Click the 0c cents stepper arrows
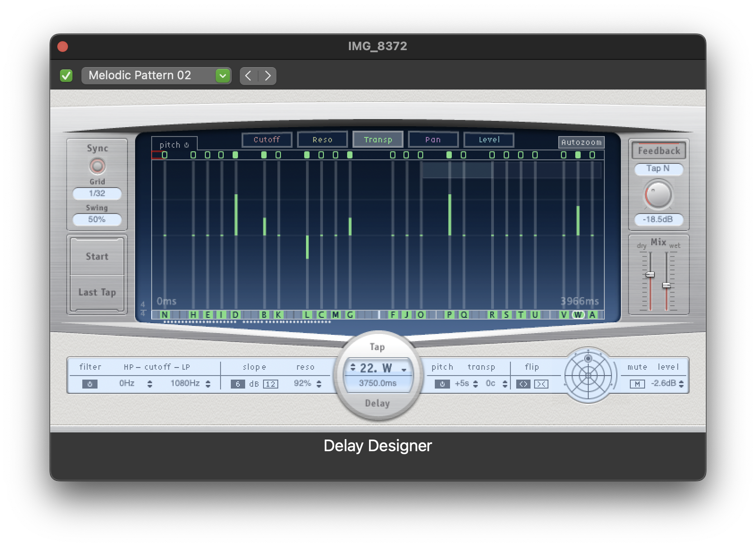The height and width of the screenshot is (547, 756). 505,384
